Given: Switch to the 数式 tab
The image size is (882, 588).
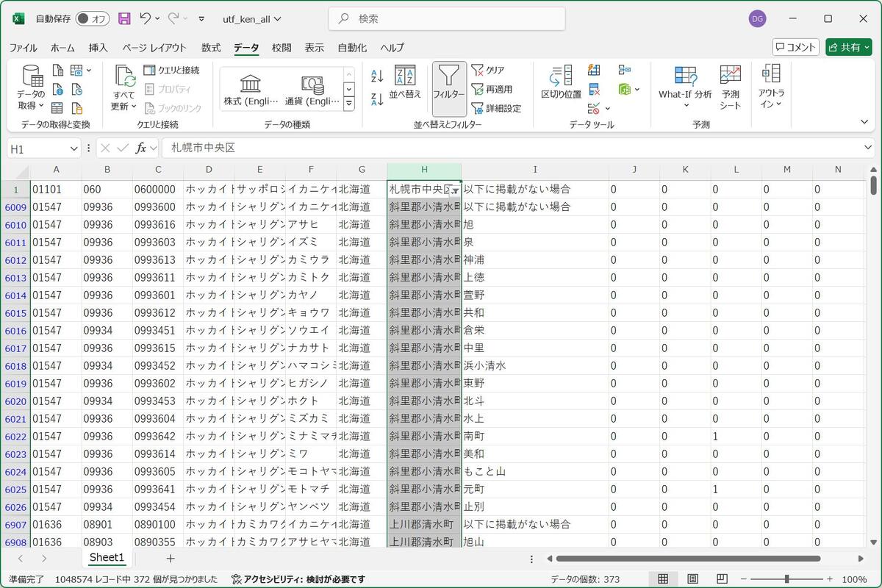Looking at the screenshot, I should pos(211,48).
